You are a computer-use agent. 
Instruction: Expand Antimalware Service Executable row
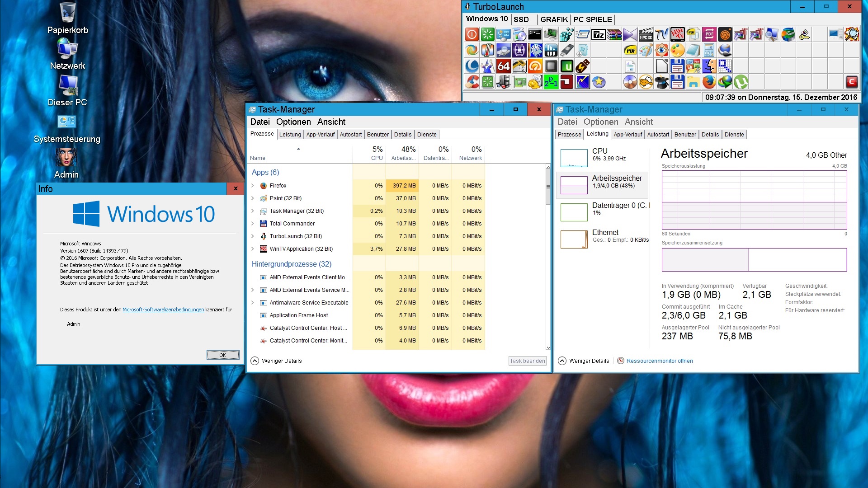click(253, 303)
